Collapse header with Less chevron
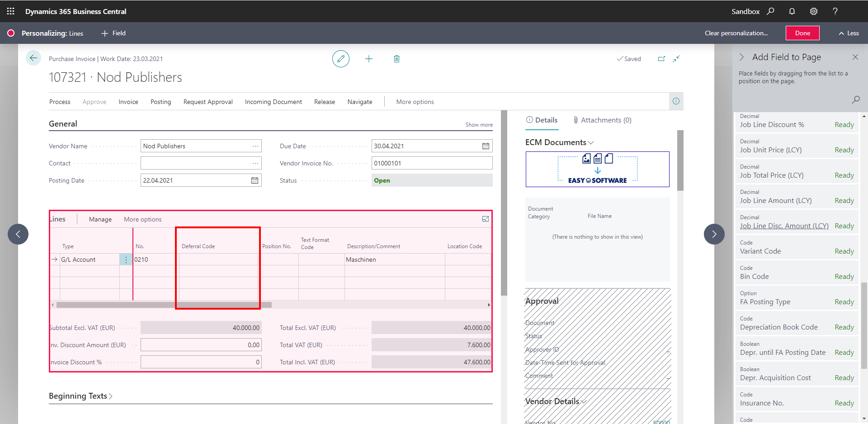The height and width of the screenshot is (424, 868). pyautogui.click(x=849, y=33)
